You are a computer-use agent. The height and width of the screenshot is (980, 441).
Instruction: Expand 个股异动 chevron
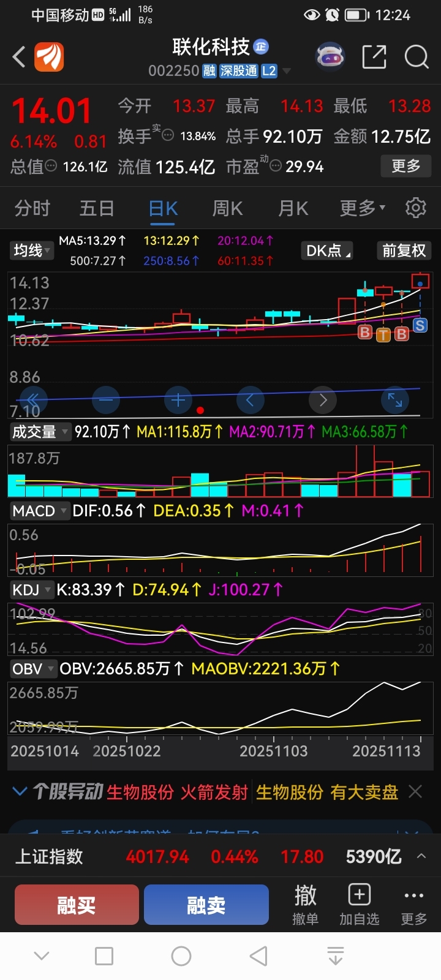(20, 792)
